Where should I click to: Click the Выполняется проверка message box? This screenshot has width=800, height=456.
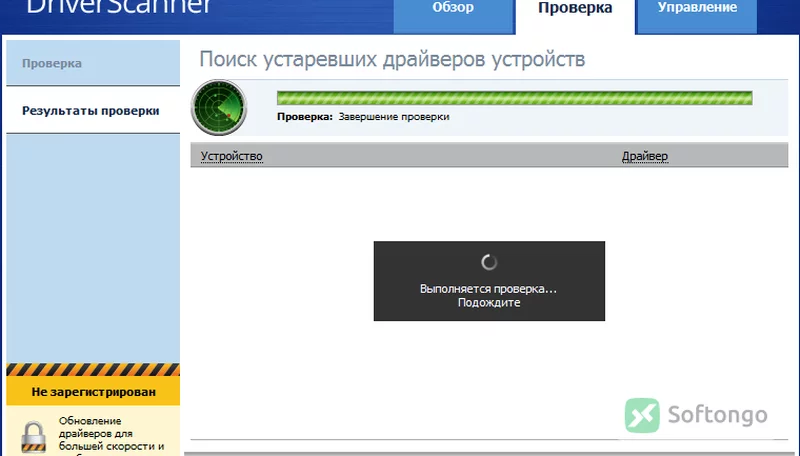[489, 281]
